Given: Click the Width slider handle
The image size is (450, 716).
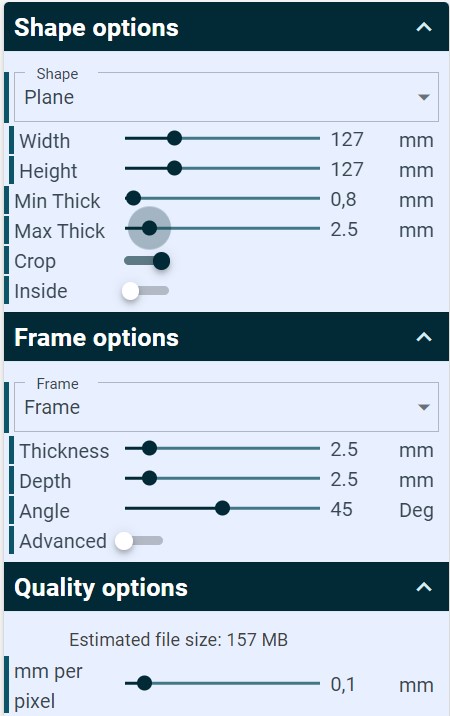Looking at the screenshot, I should [174, 138].
